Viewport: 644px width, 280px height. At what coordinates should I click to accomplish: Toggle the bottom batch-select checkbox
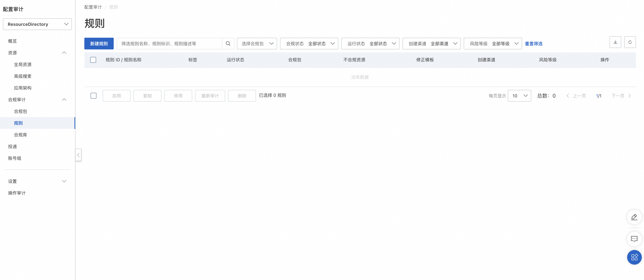pyautogui.click(x=93, y=96)
